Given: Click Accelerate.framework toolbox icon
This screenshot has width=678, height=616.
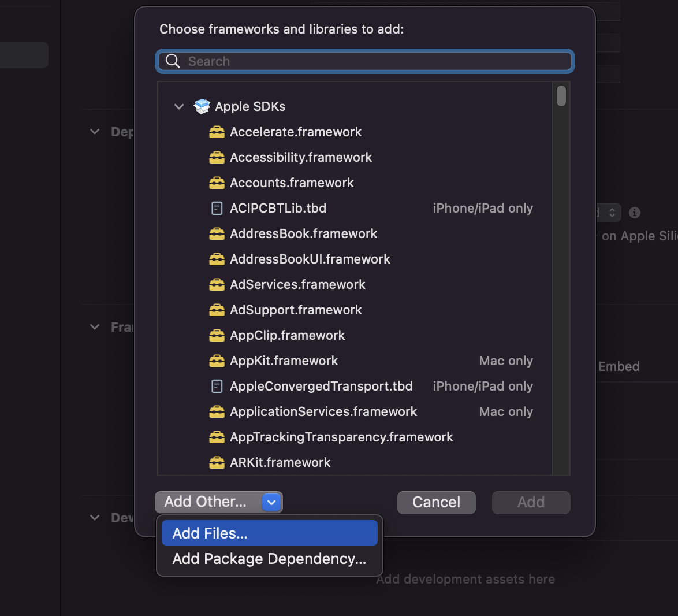Looking at the screenshot, I should [x=217, y=132].
